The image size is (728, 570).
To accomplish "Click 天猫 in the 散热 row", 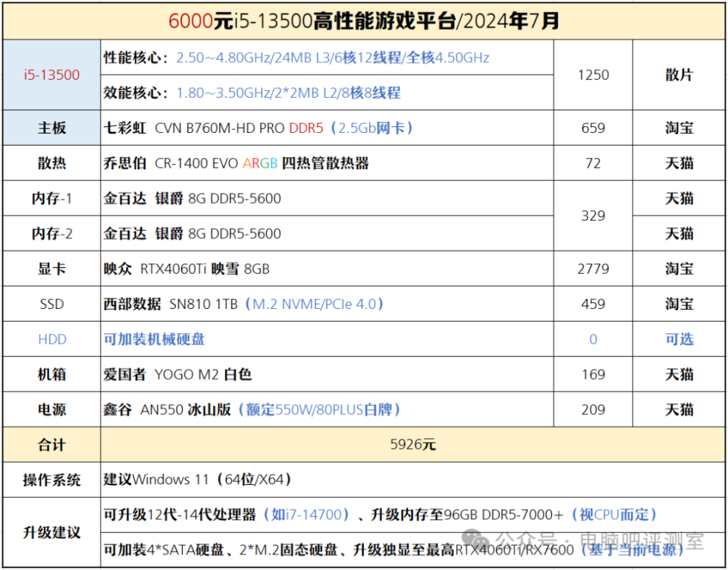I will coord(679,163).
